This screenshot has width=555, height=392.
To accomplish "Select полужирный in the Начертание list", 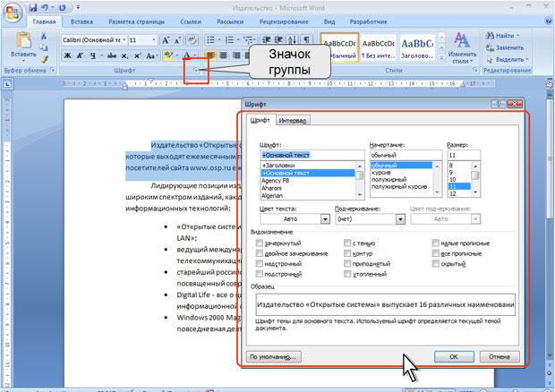I will tap(389, 179).
